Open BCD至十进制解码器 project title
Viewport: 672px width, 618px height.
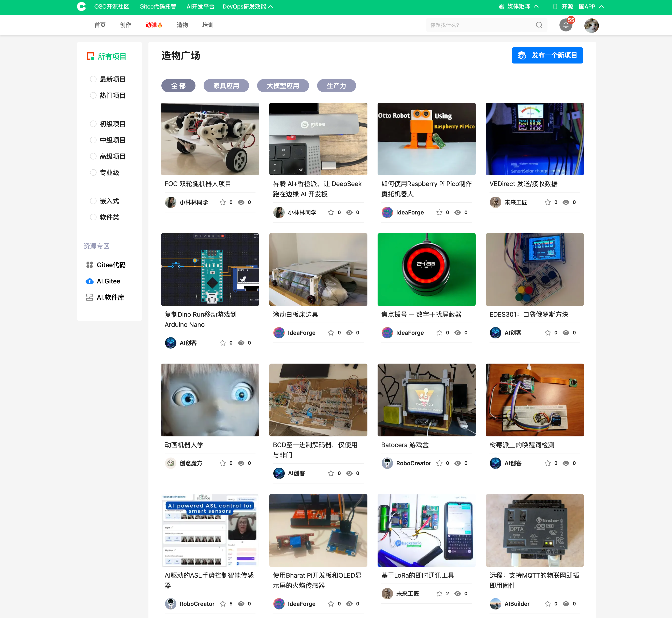(315, 450)
